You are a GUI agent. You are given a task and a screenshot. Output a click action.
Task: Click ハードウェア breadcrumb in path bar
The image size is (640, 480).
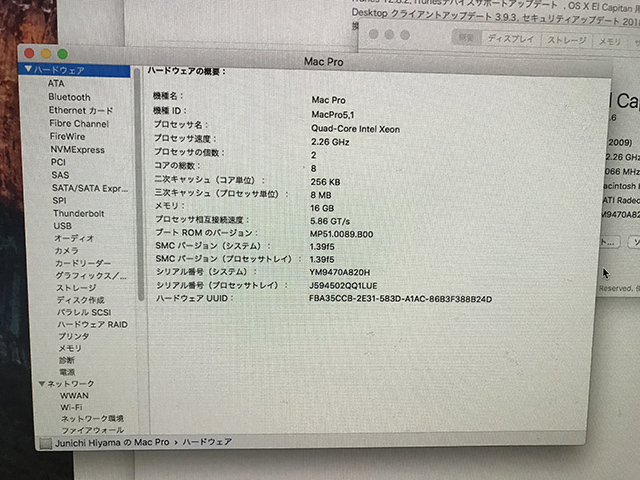pos(207,442)
